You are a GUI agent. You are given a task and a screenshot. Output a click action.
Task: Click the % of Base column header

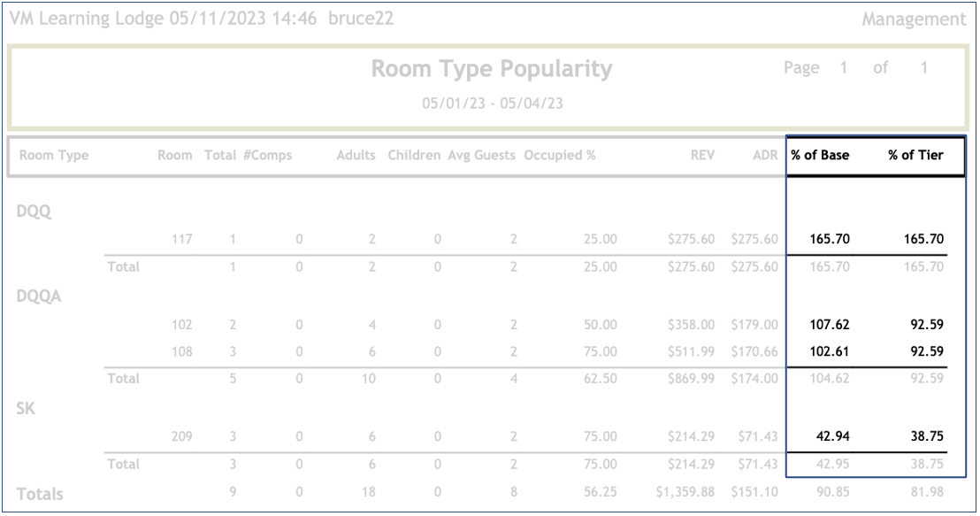[x=820, y=155]
